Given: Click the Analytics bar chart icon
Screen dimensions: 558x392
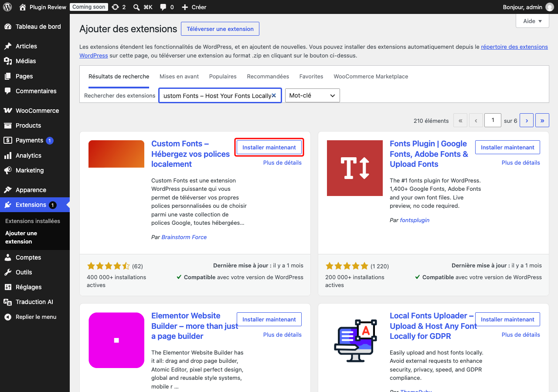Looking at the screenshot, I should (x=8, y=155).
